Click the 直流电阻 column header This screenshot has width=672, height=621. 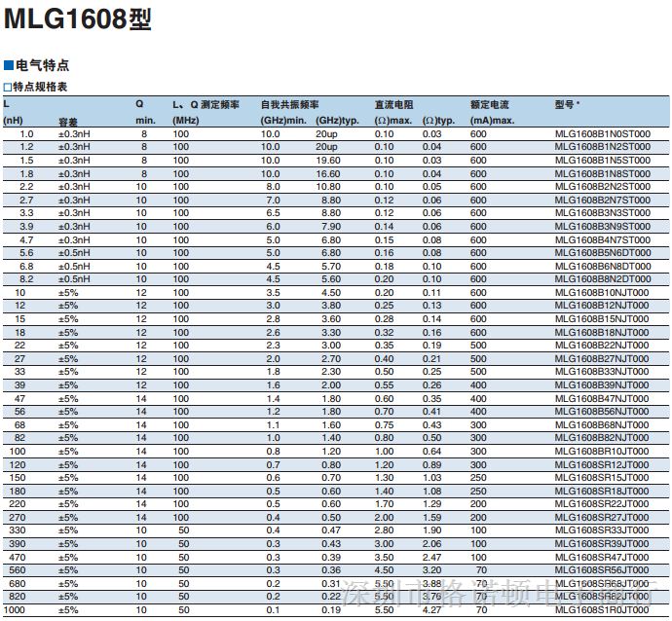pyautogui.click(x=393, y=105)
